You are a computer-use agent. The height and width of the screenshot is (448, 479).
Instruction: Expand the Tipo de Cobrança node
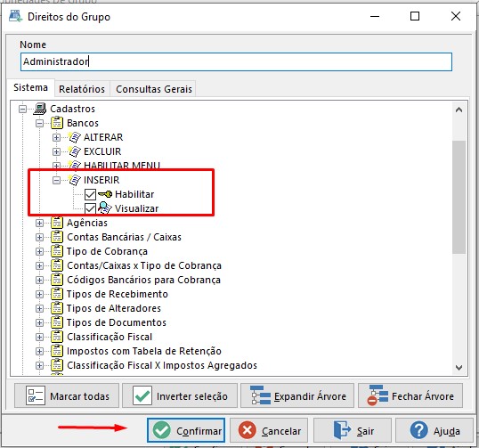[39, 251]
